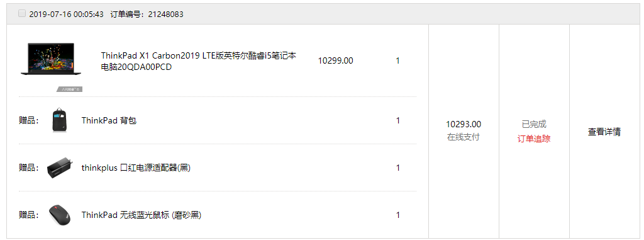
Task: Click the 查看详情 view details button
Action: (604, 132)
